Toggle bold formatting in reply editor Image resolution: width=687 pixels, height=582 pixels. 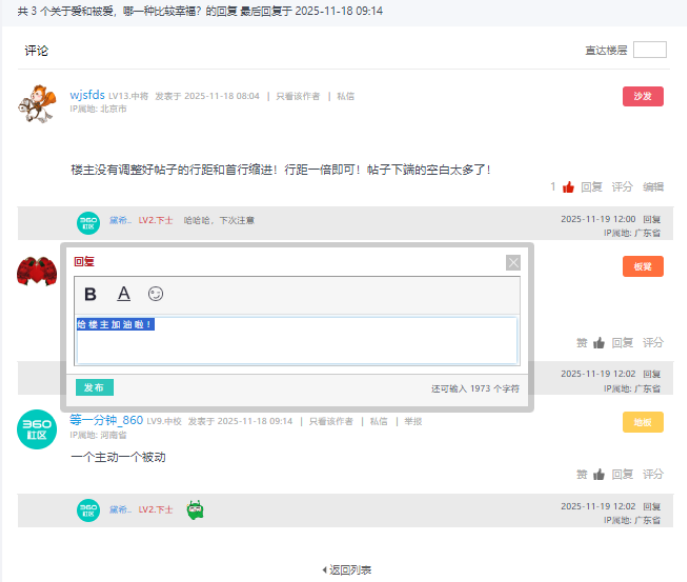pos(90,294)
